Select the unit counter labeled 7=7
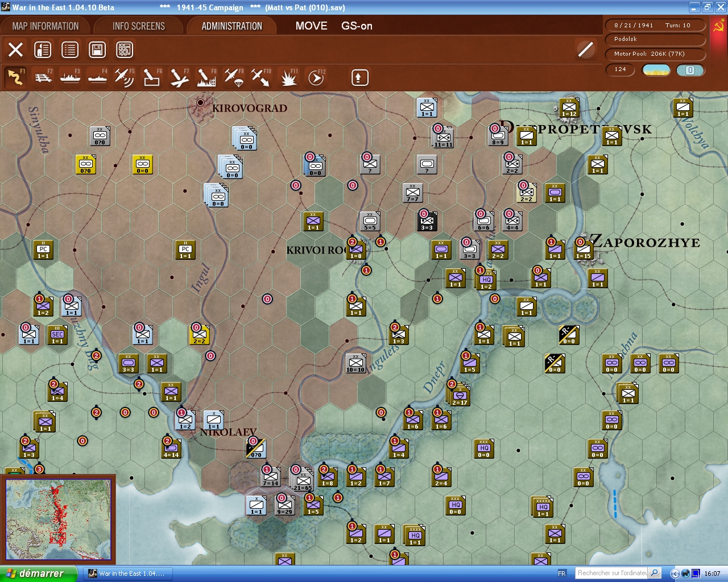Viewport: 728px width, 582px height. [x=413, y=192]
